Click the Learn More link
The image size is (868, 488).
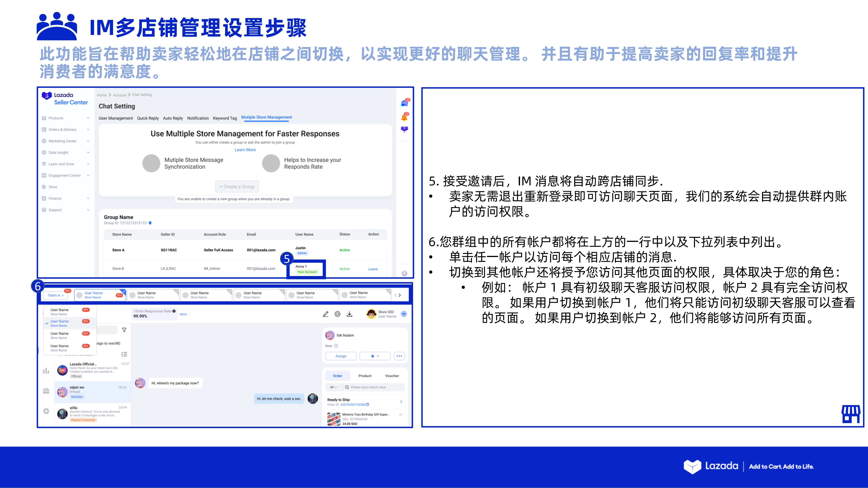[x=245, y=150]
